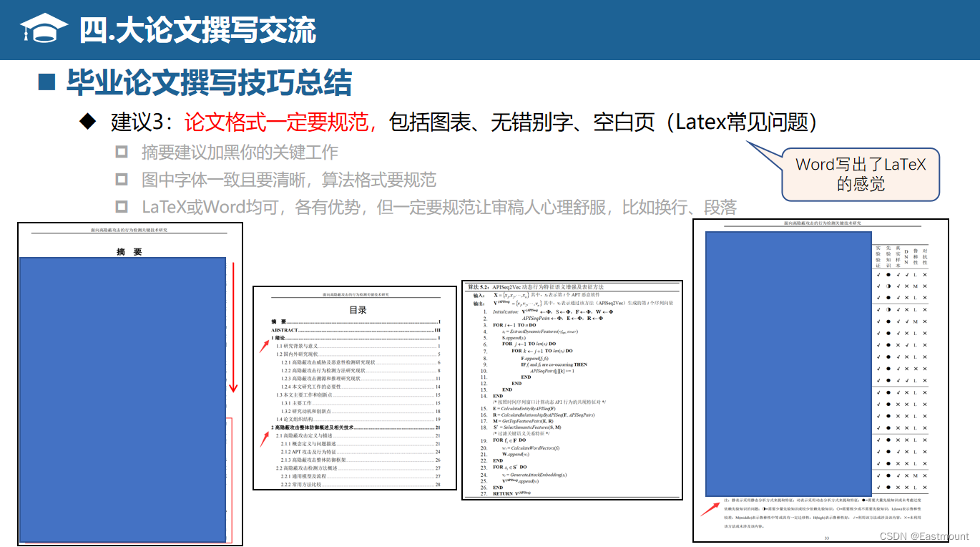The height and width of the screenshot is (547, 980).
Task: Click entry 2.1 高隐蔽攻击定义与描述
Action: pyautogui.click(x=358, y=435)
